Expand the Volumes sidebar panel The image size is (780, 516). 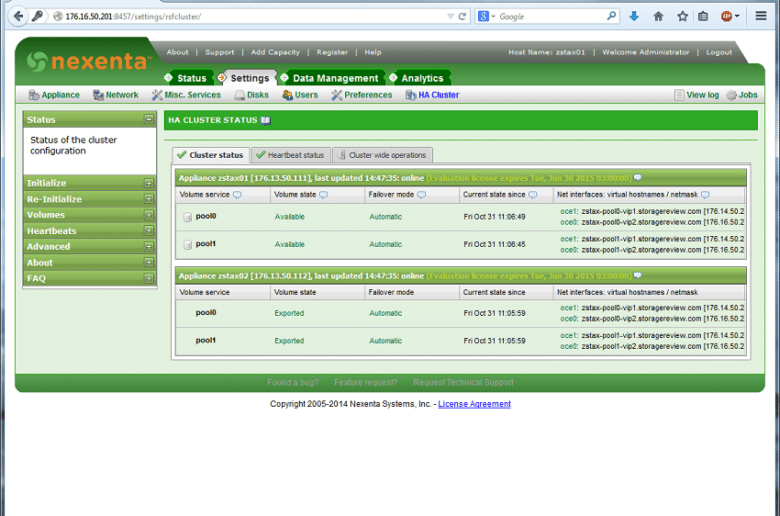(148, 215)
